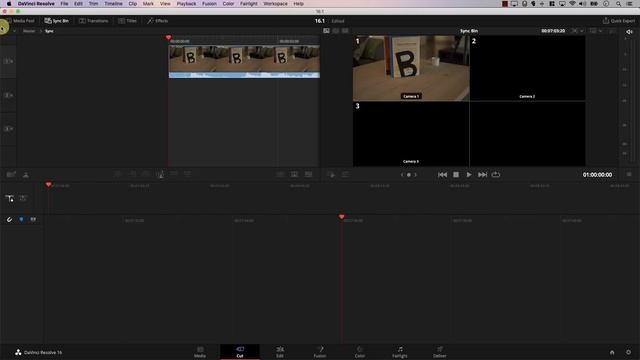Click the smart insert edit icon
Viewport: 640px width, 360px height.
click(118, 174)
